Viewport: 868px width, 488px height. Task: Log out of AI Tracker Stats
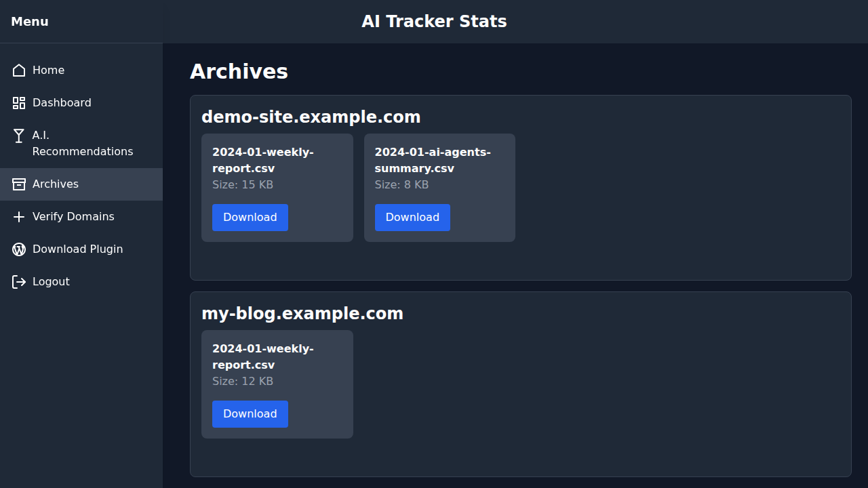51,281
